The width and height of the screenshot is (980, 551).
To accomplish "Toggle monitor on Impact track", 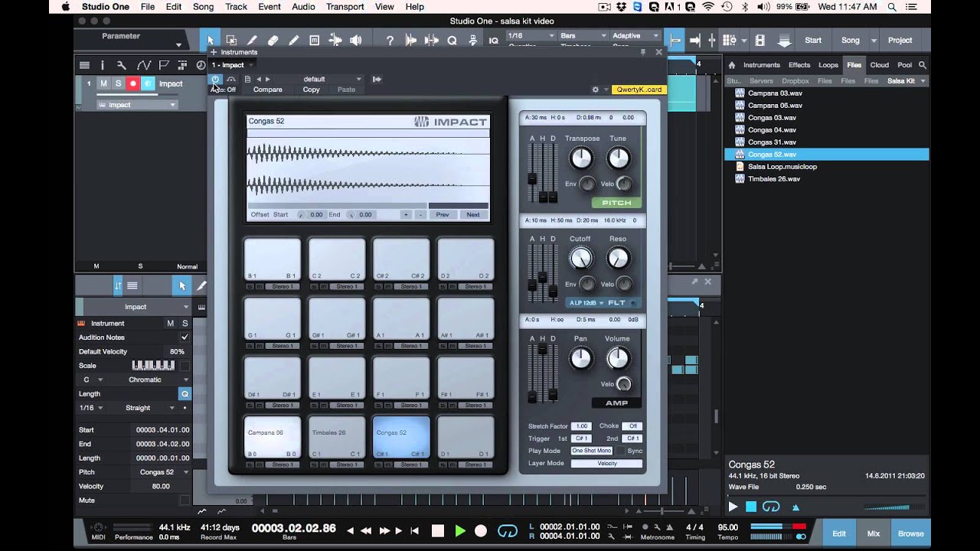I will click(149, 83).
